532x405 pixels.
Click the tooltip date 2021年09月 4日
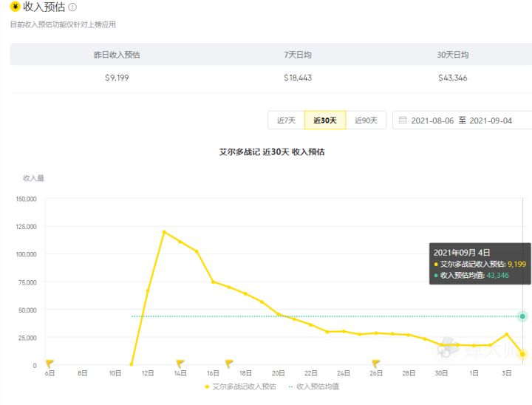coord(461,253)
